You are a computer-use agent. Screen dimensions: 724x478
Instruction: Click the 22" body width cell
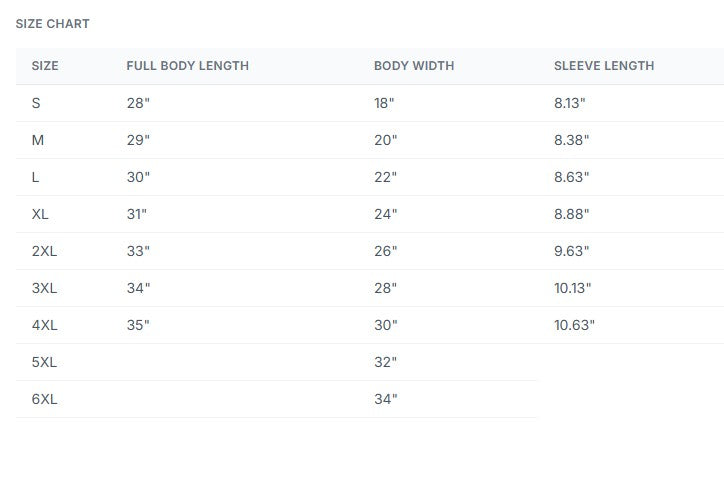(x=386, y=177)
